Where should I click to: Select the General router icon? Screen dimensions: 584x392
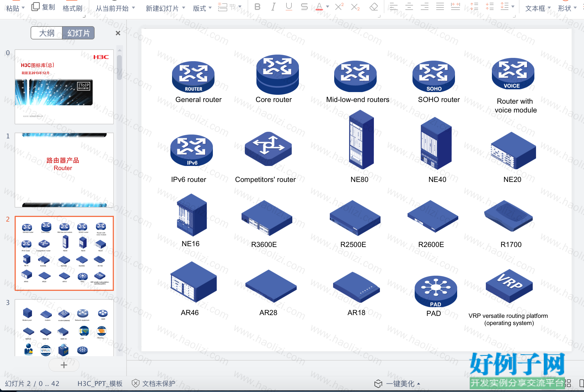[193, 77]
